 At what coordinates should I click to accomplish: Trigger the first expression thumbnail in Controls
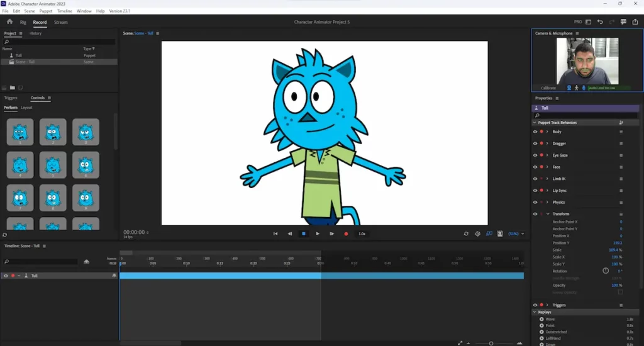point(20,132)
